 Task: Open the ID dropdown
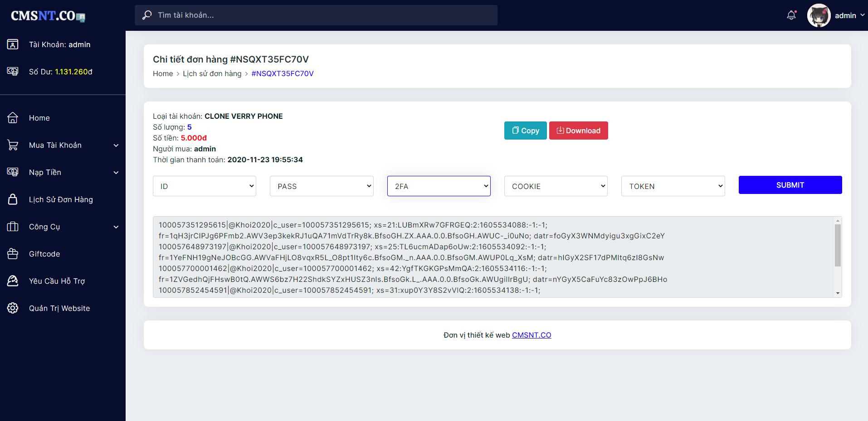point(205,186)
